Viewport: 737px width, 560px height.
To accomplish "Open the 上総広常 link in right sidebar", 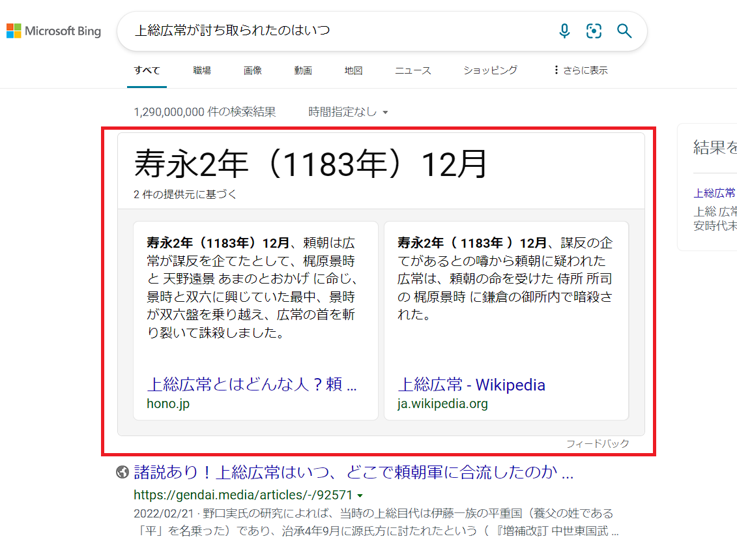I will 714,193.
